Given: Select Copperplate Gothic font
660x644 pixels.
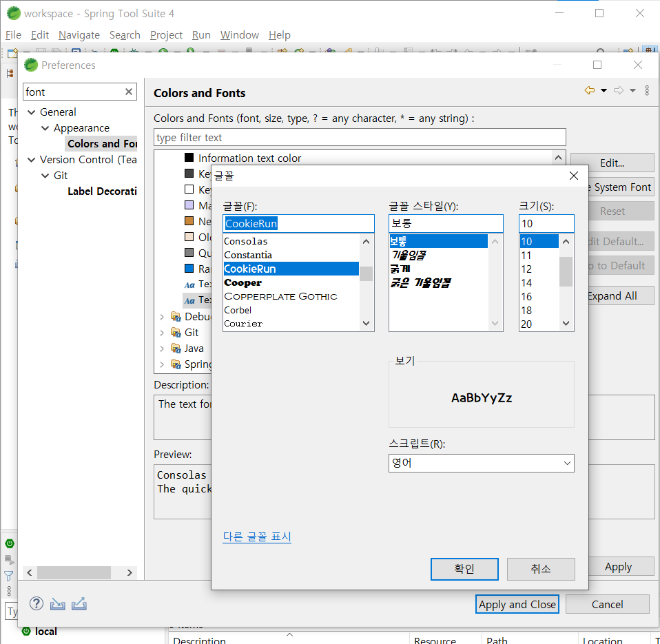Looking at the screenshot, I should [x=291, y=296].
